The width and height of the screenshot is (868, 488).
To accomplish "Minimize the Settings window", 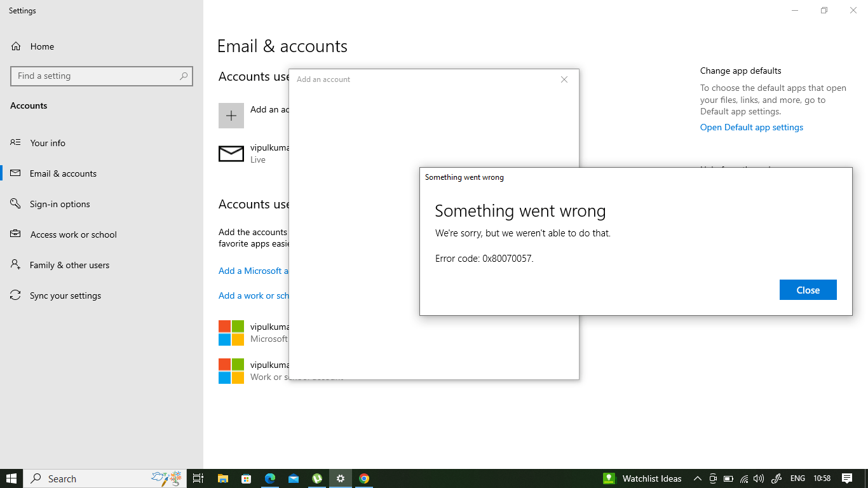I will (x=795, y=10).
